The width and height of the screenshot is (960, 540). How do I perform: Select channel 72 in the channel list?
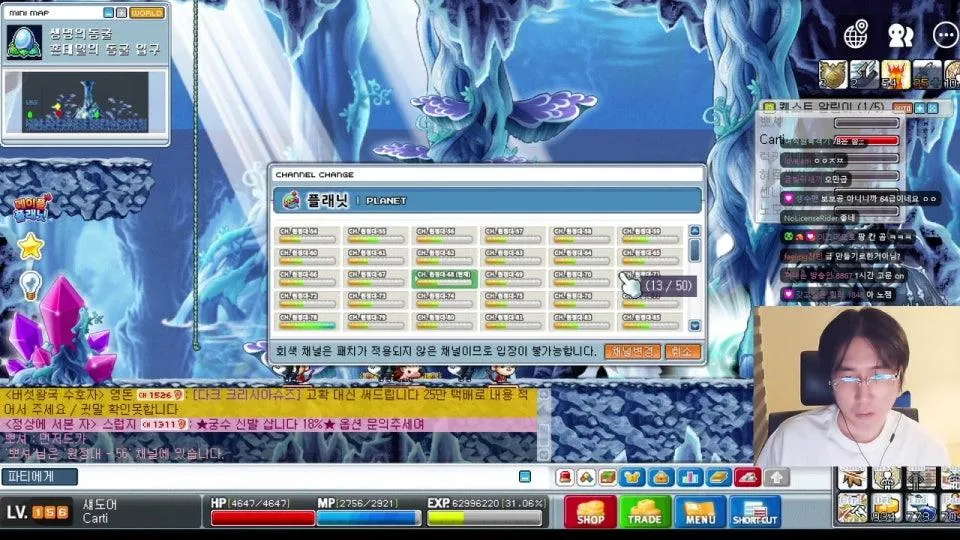308,300
